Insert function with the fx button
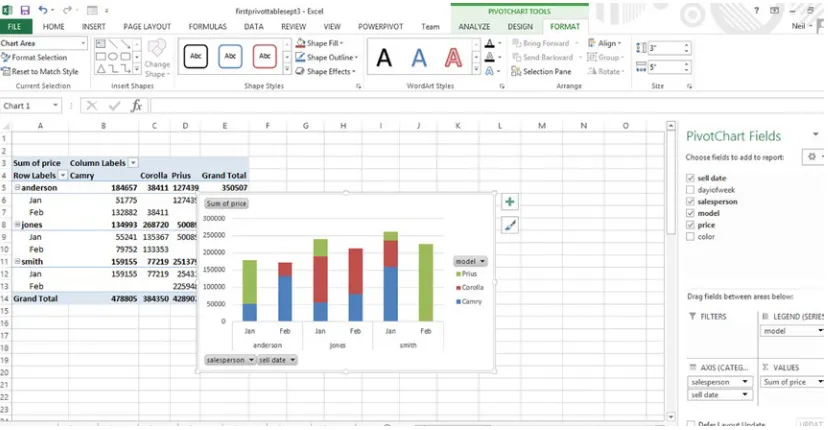This screenshot has height=430, width=828. tap(136, 106)
